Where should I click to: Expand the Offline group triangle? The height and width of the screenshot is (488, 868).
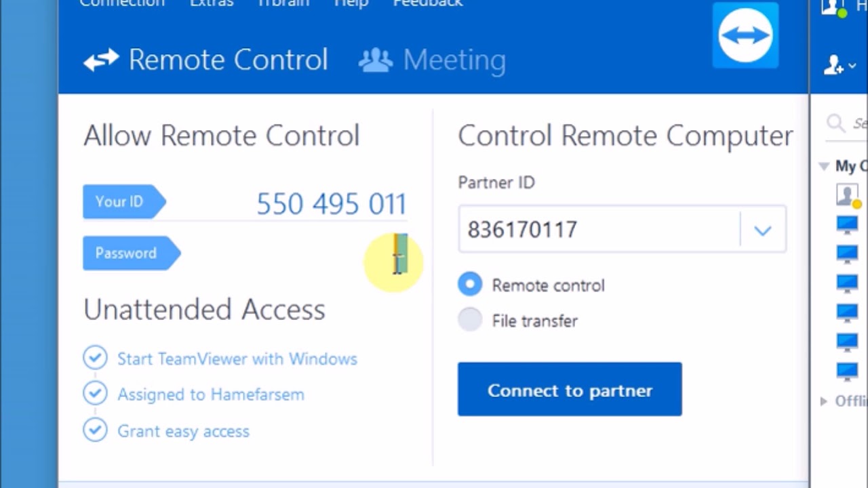(823, 401)
